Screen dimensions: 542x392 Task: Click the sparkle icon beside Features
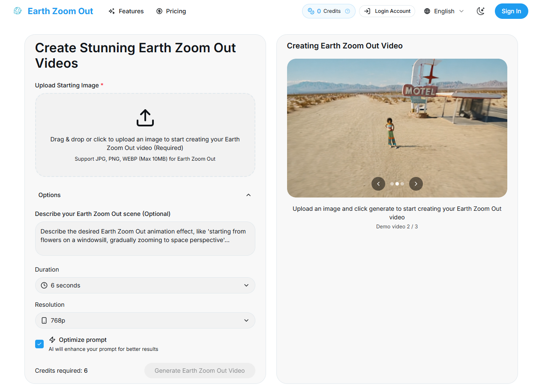[x=112, y=11]
